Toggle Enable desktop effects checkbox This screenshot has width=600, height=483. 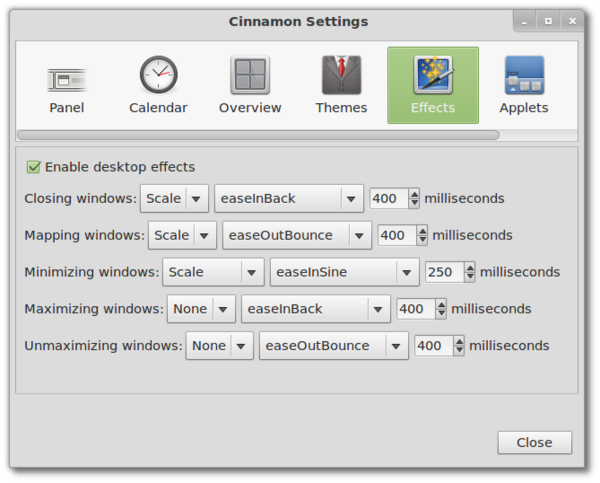[34, 167]
